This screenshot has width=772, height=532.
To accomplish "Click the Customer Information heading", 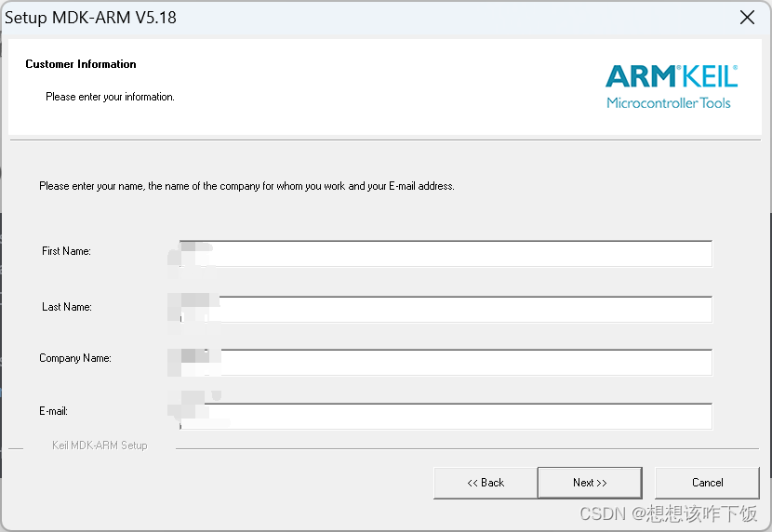I will click(x=81, y=64).
